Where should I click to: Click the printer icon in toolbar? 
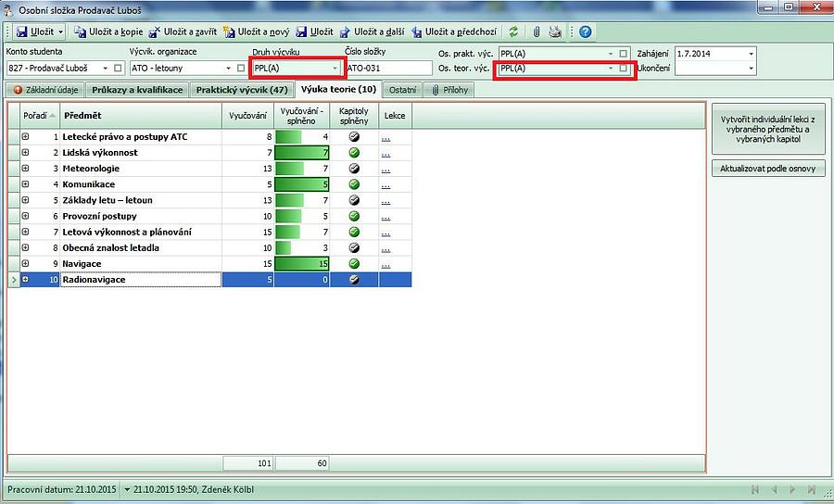[555, 32]
